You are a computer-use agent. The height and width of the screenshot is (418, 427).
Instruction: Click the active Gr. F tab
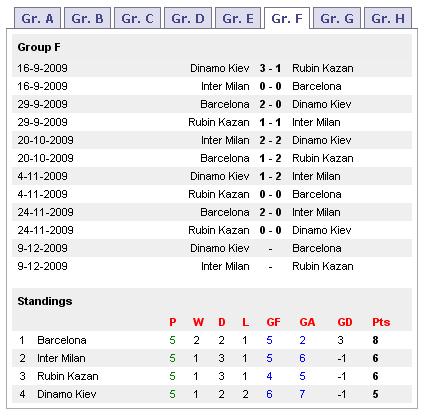pos(287,18)
